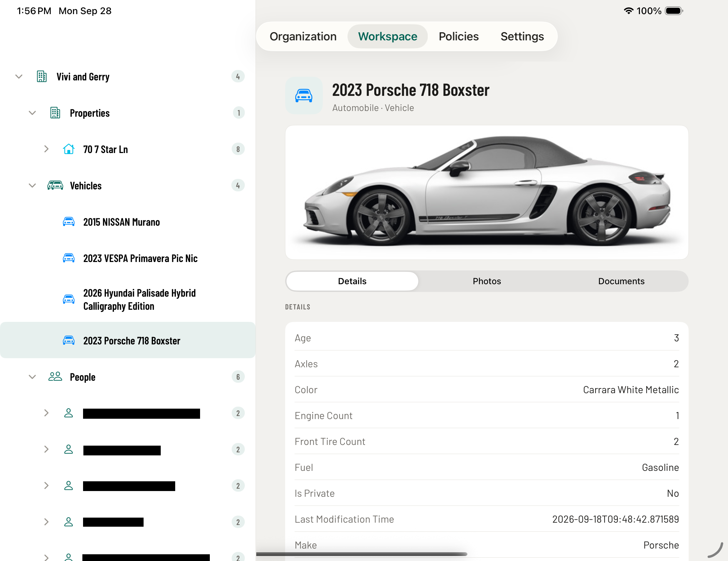Click the car icon beside 2023 VESPA Primavera

coord(69,258)
